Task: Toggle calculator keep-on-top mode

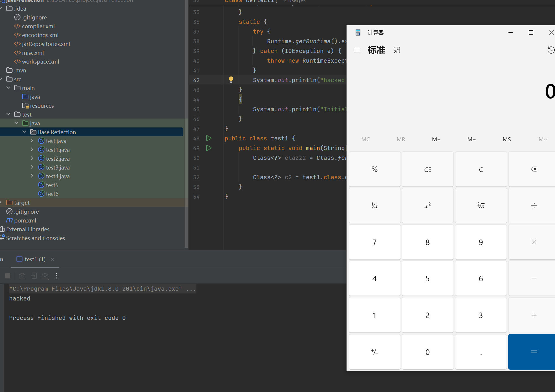Action: 397,50
